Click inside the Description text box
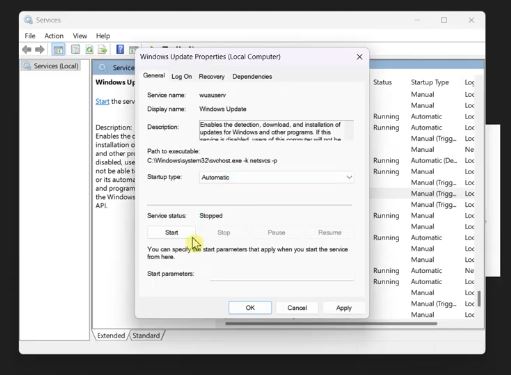511x375 pixels. (276, 130)
